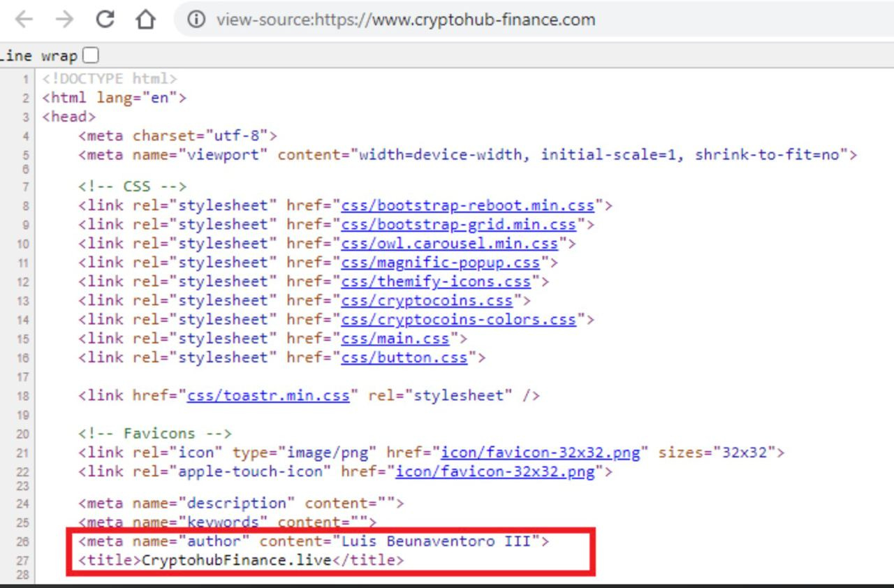Enable the Line wrap checkbox

point(91,55)
